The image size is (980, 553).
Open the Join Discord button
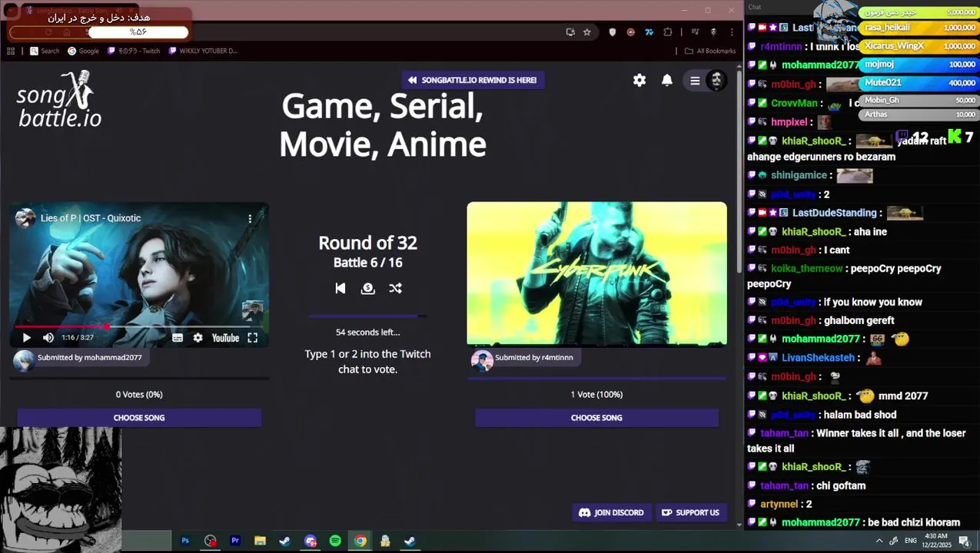(x=612, y=512)
